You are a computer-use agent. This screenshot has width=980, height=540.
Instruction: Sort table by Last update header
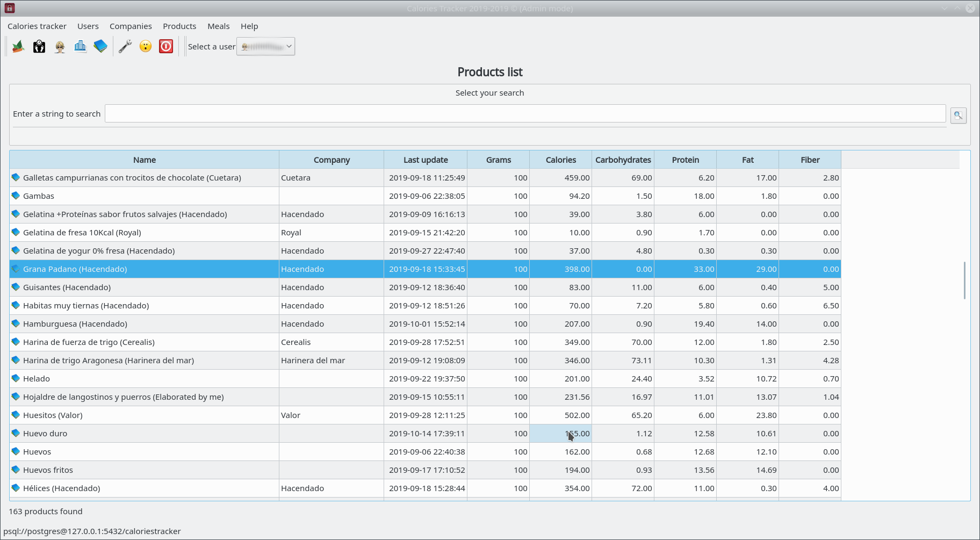[x=426, y=160]
